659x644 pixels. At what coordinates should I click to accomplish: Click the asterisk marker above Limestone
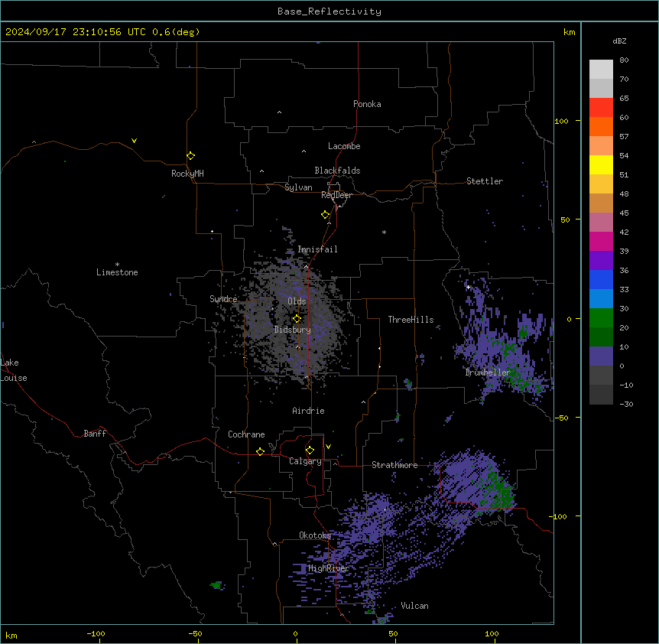pyautogui.click(x=117, y=265)
